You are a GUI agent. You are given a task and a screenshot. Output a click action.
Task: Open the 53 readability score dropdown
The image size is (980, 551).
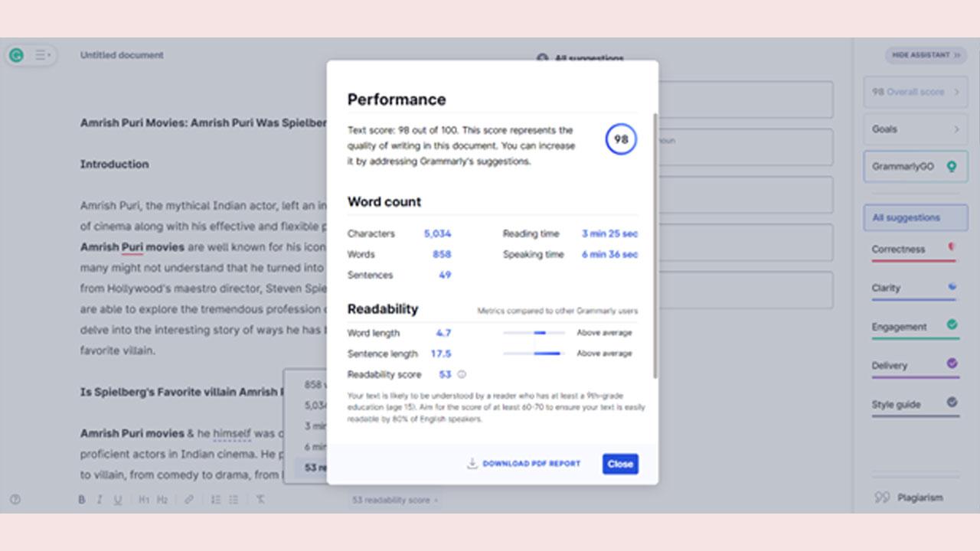(395, 500)
